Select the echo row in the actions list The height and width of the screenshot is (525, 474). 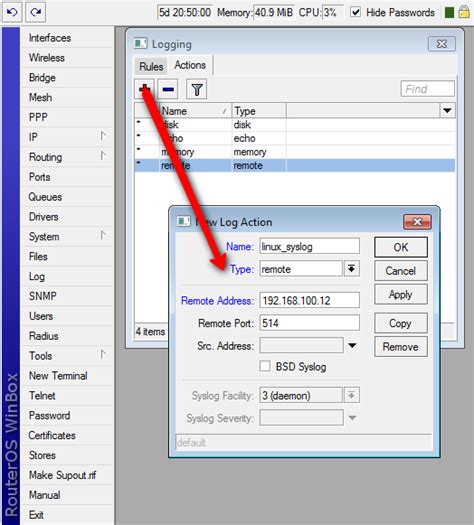[295, 138]
